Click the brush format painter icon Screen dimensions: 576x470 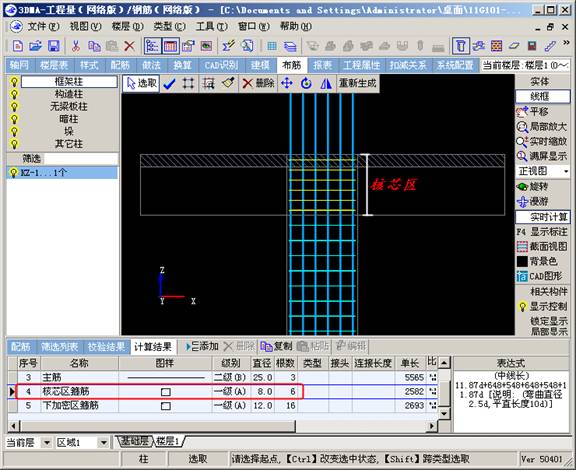tap(228, 83)
